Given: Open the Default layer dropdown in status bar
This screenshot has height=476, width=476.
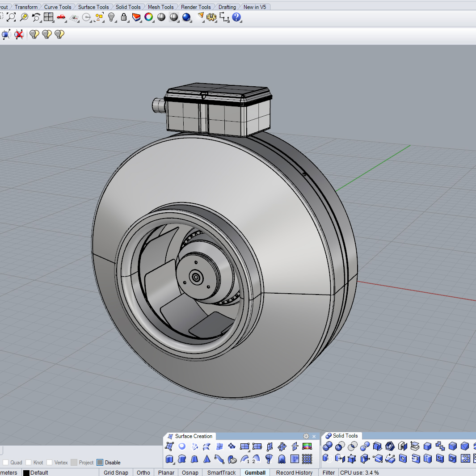Looking at the screenshot, I should click(39, 472).
